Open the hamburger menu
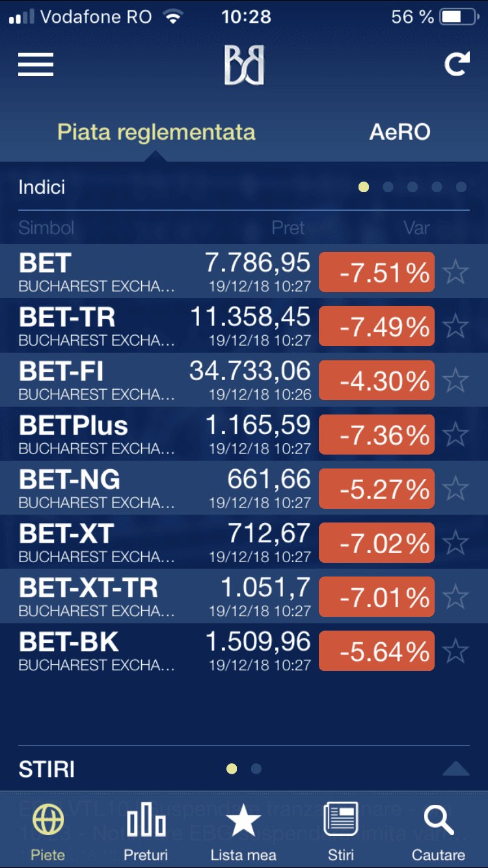 tap(36, 64)
